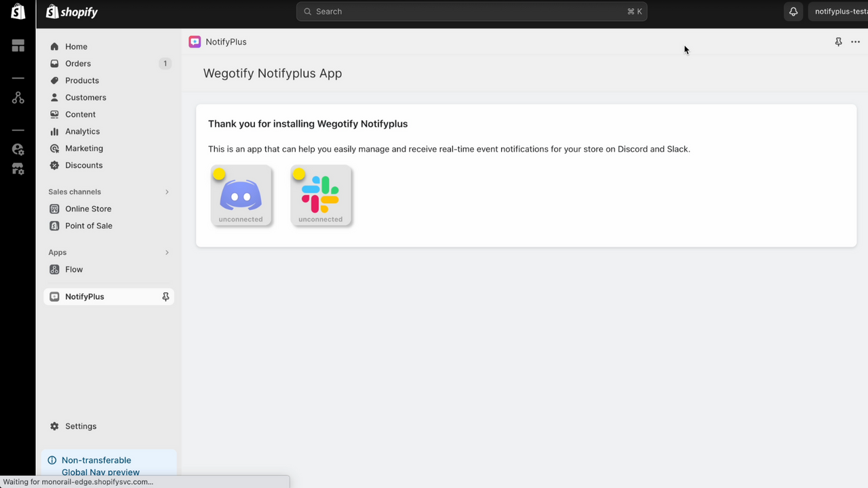The height and width of the screenshot is (488, 868).
Task: Click the Content icon in sidebar
Action: [54, 115]
